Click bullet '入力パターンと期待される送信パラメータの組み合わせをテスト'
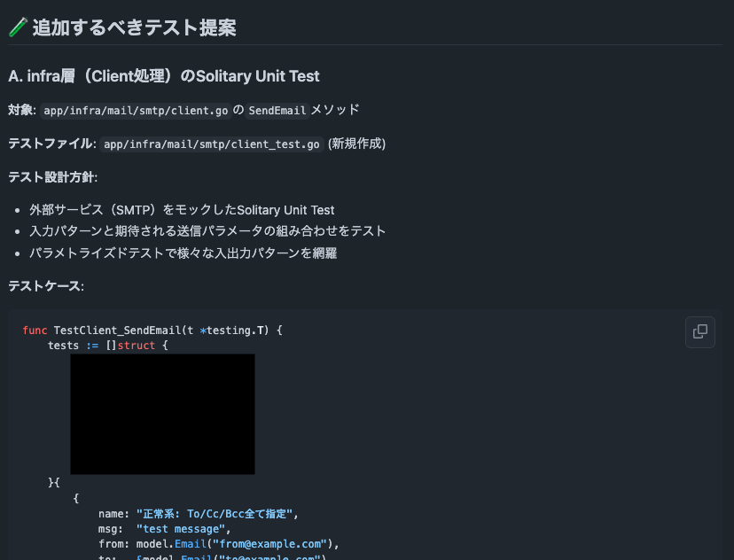The height and width of the screenshot is (560, 734). point(207,231)
